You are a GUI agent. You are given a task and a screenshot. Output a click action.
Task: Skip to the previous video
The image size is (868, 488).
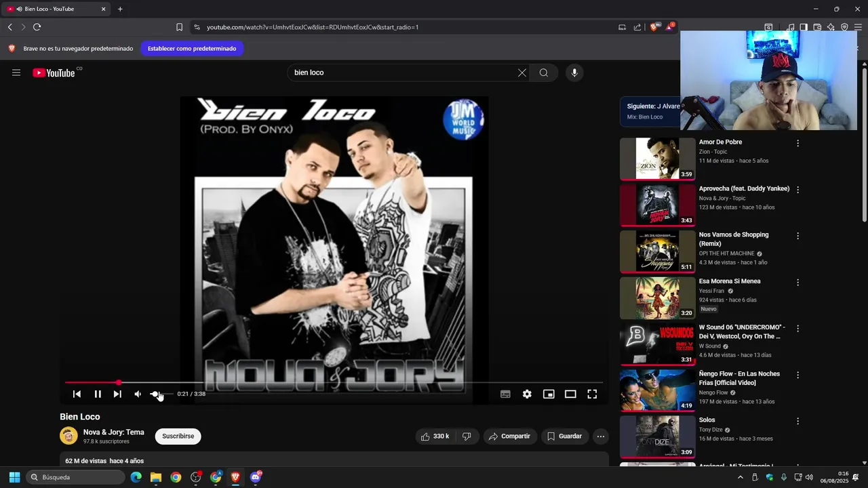pos(77,394)
